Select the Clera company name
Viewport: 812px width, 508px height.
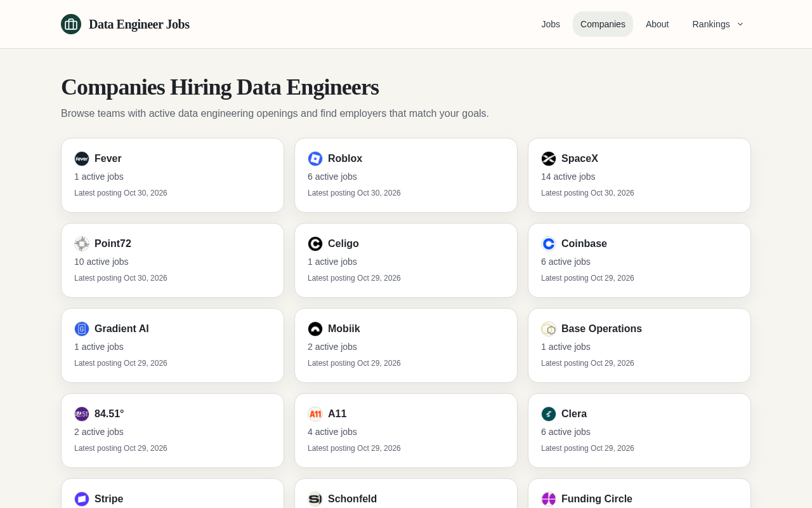[574, 414]
